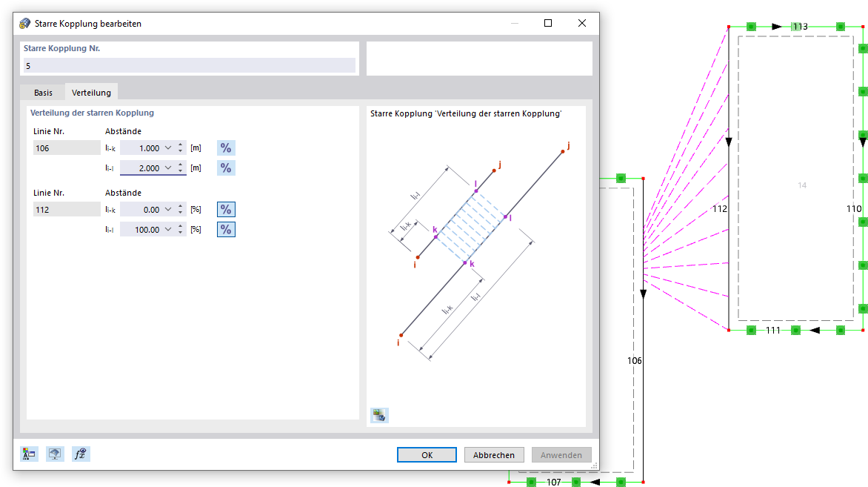Select line label 106 in the model view
The width and height of the screenshot is (868, 487).
click(x=635, y=361)
